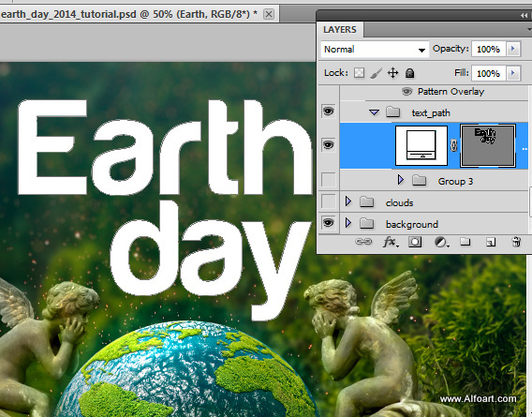Expand the background folder

click(348, 223)
